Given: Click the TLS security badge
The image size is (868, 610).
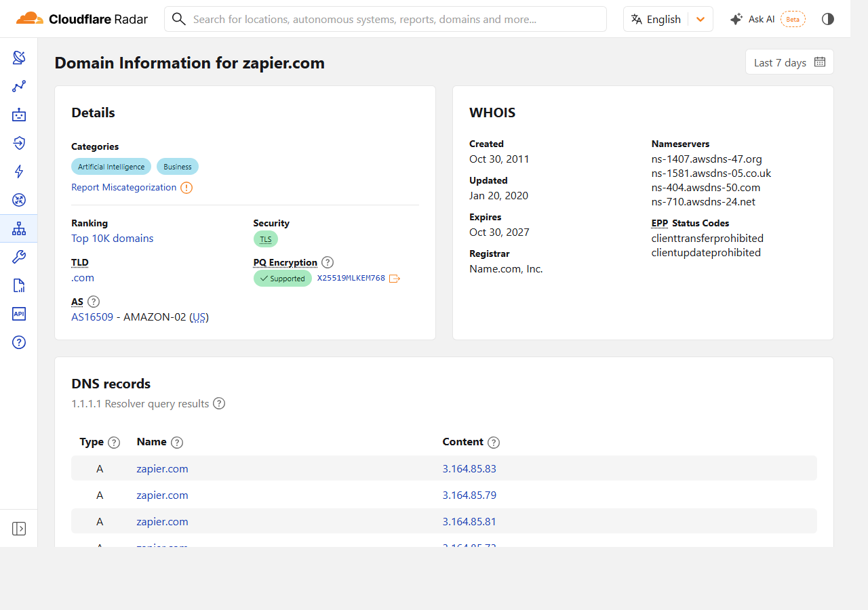Looking at the screenshot, I should [266, 239].
